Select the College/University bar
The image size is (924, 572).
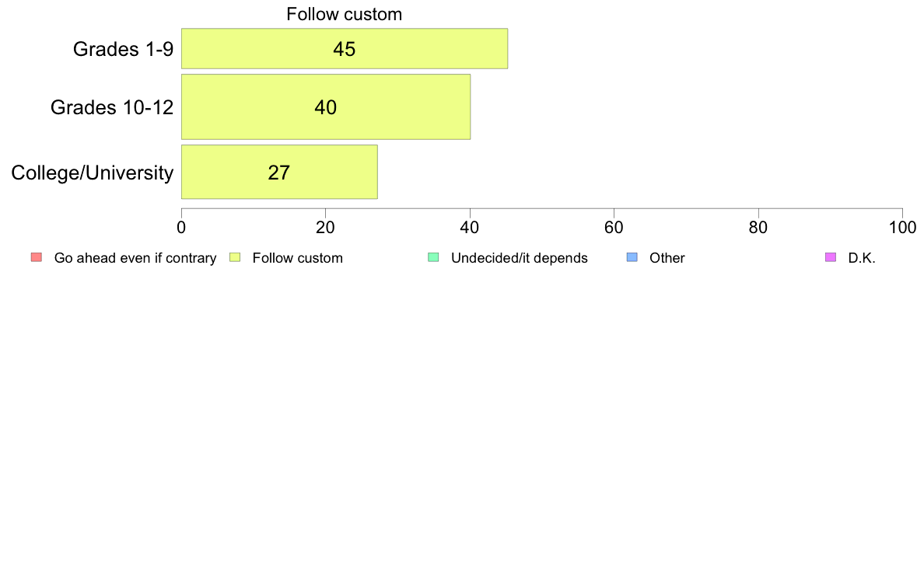(x=279, y=172)
